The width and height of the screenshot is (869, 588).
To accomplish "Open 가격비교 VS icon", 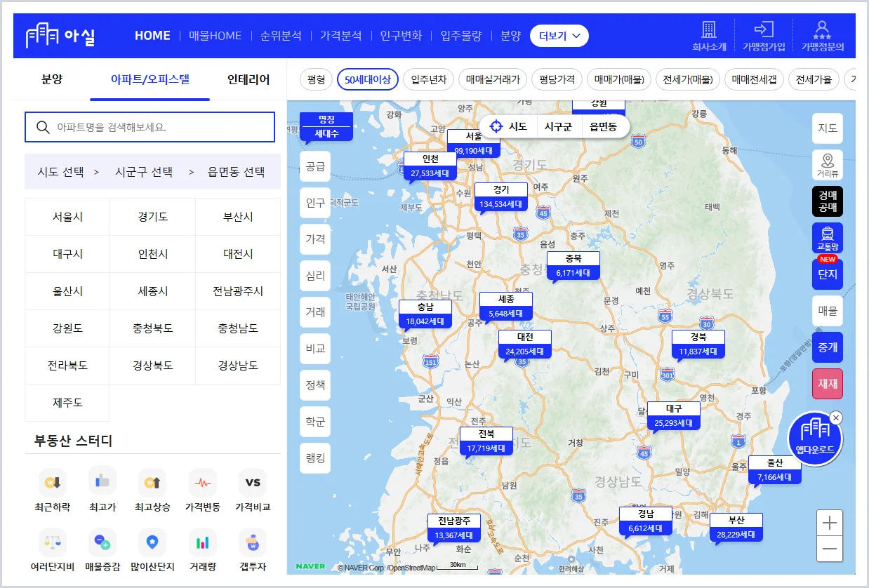I will click(253, 483).
